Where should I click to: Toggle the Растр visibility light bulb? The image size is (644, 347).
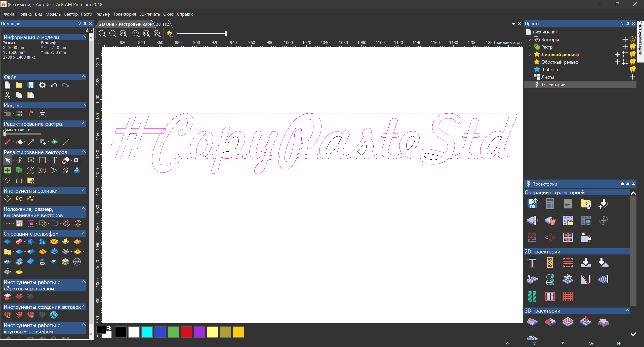632,47
